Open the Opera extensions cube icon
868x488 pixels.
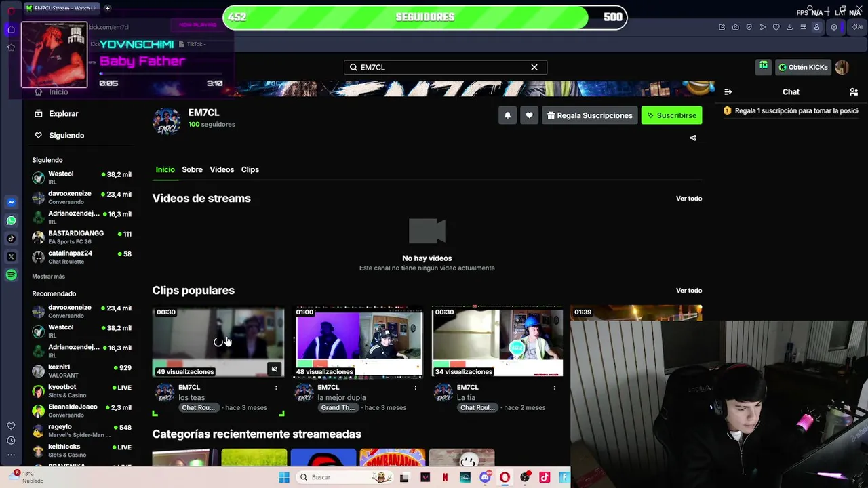click(x=834, y=27)
